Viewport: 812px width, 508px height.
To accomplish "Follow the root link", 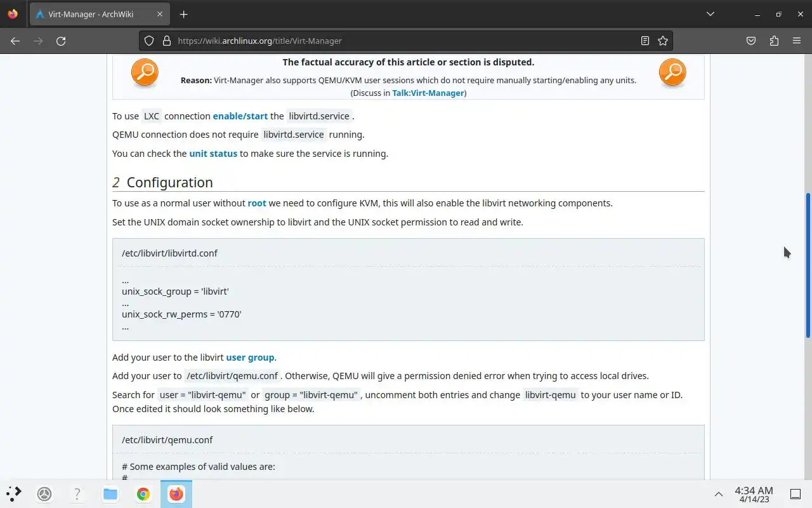I will (257, 203).
